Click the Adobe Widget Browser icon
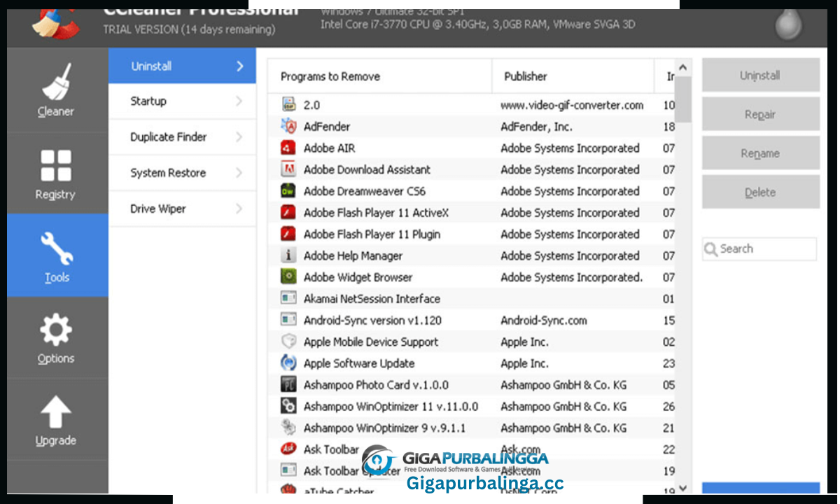This screenshot has height=504, width=840. click(x=288, y=277)
